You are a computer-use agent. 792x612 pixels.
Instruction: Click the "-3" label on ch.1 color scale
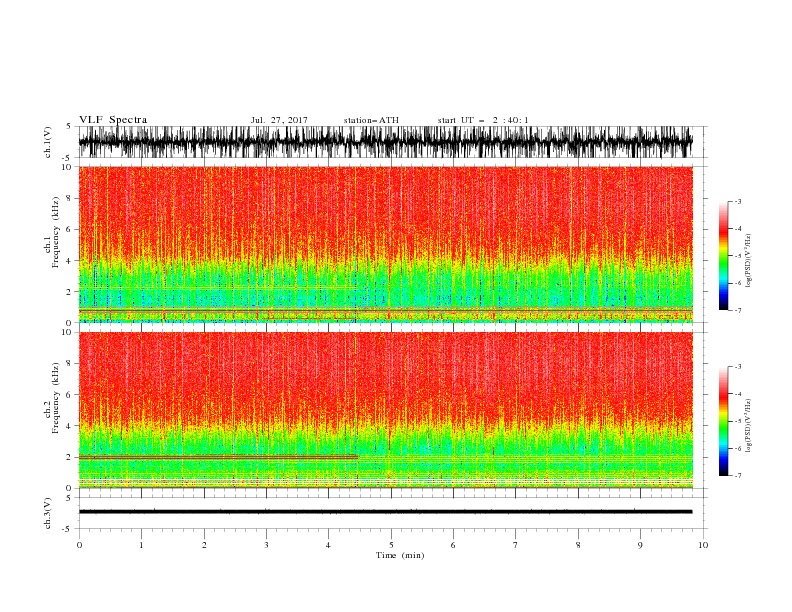coord(737,201)
